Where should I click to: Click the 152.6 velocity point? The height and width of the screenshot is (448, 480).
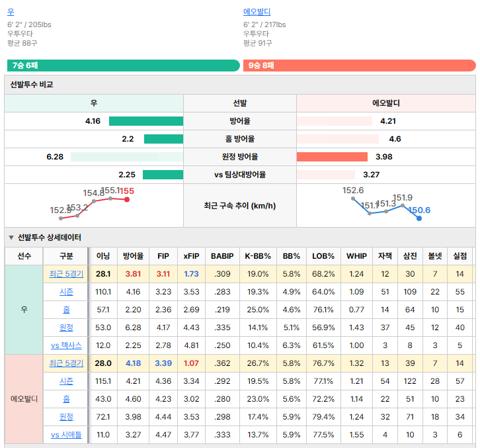click(x=353, y=199)
